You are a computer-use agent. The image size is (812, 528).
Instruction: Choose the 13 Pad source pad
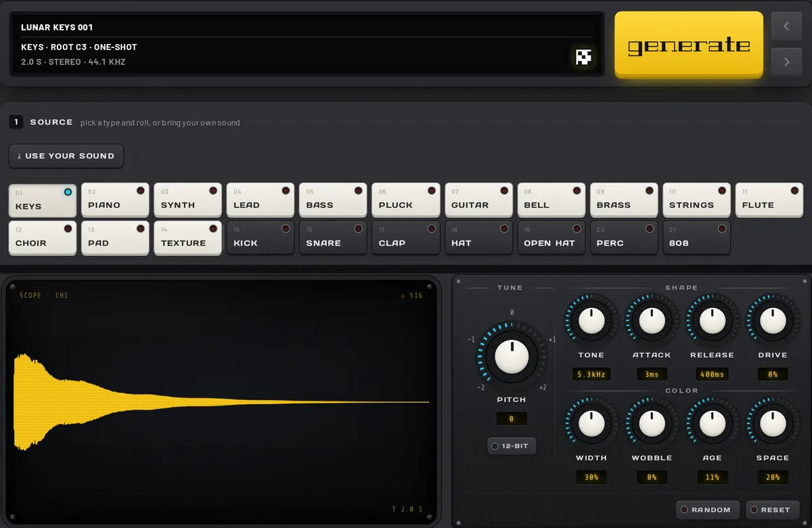click(x=115, y=238)
